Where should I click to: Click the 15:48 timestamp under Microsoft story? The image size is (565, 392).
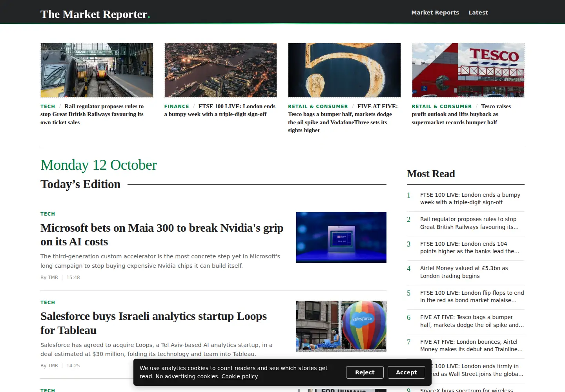click(73, 278)
